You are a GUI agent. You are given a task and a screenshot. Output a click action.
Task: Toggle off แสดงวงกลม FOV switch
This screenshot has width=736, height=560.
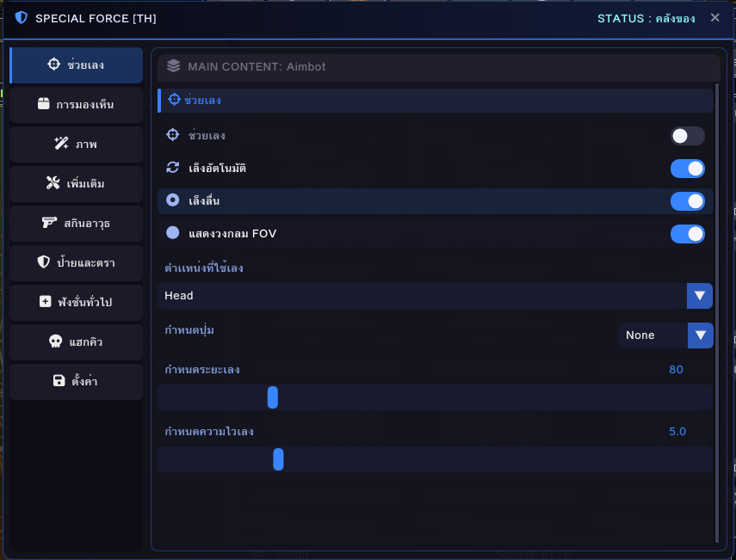point(688,234)
